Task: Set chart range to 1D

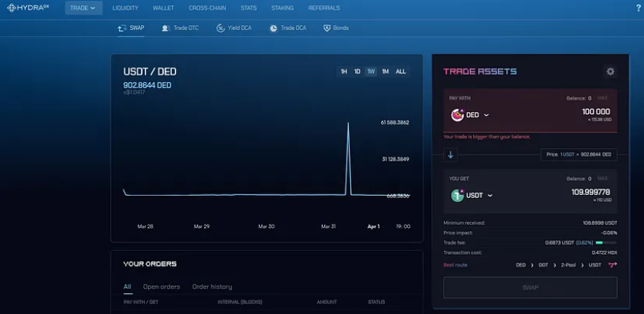Action: click(x=357, y=71)
